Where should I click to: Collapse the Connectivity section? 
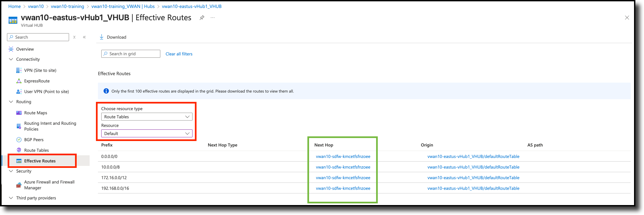(x=11, y=59)
